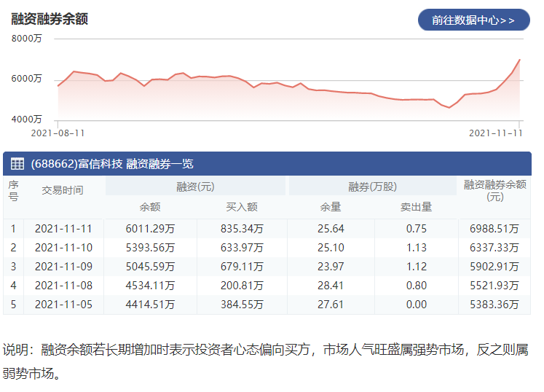Click the 余额 sub-header
This screenshot has width=544, height=392.
[x=150, y=207]
